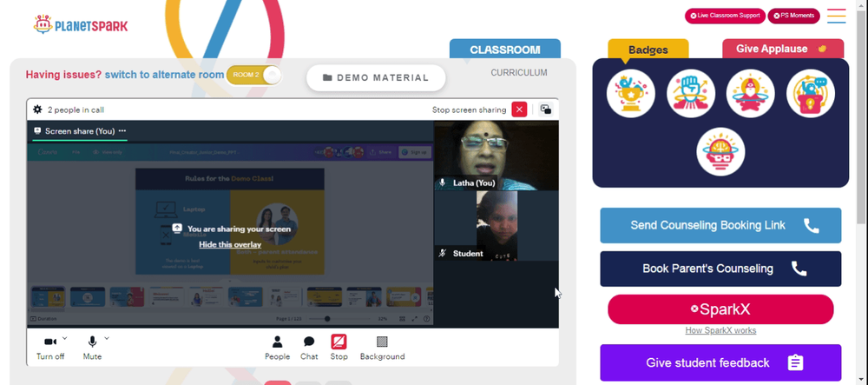868x385 pixels.
Task: Click the Student video tile
Action: point(496,225)
